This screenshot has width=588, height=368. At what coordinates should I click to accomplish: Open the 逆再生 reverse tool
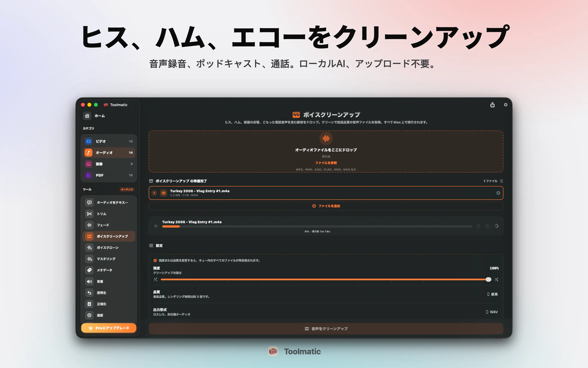coord(109,293)
